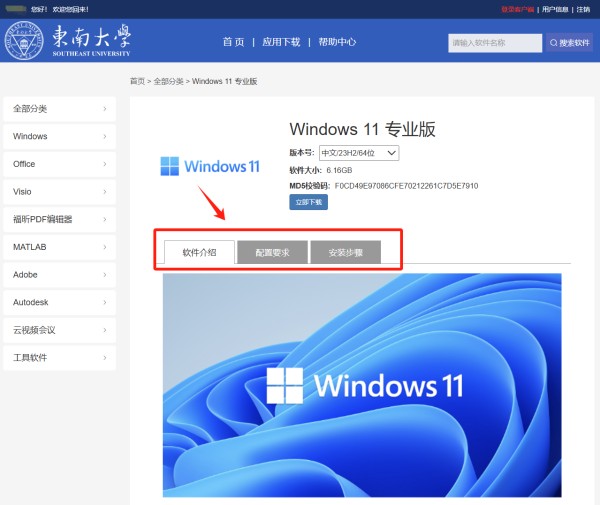Open the 应用下载 navigation item
The width and height of the screenshot is (600, 505).
(281, 42)
